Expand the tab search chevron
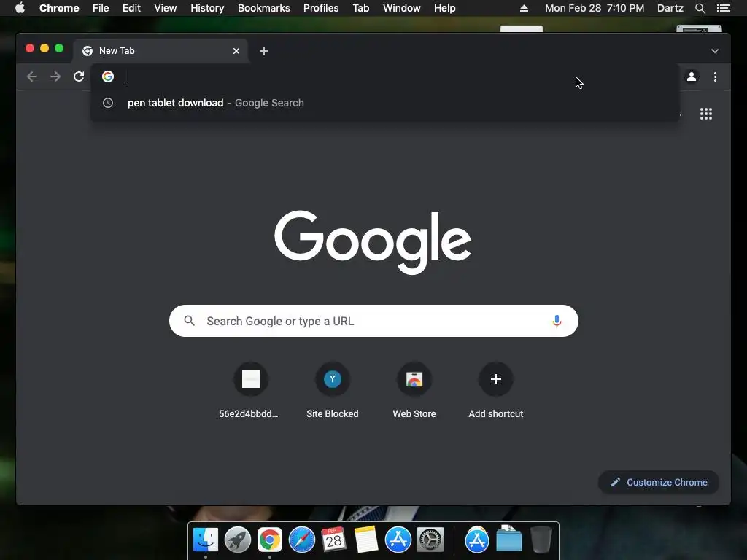This screenshot has height=560, width=747. (x=715, y=51)
